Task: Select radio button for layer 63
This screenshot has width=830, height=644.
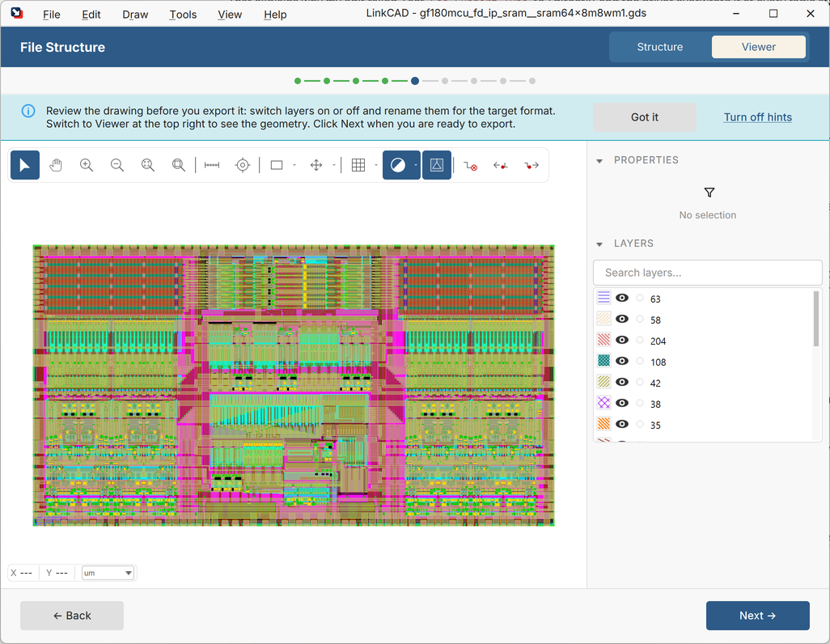Action: pyautogui.click(x=640, y=299)
